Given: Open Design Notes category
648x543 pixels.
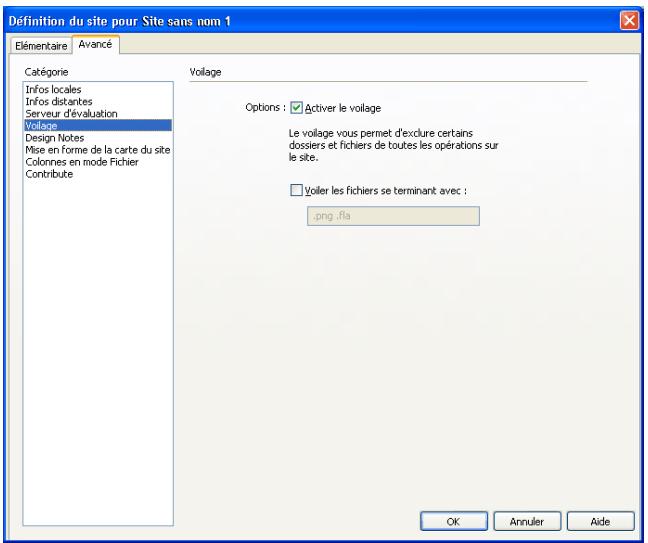Looking at the screenshot, I should pyautogui.click(x=98, y=138).
